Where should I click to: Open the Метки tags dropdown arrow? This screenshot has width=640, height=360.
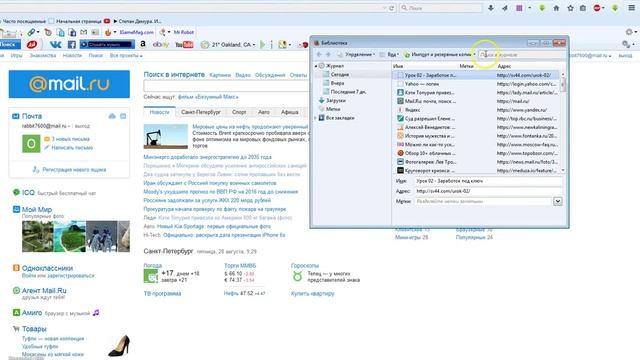tap(558, 201)
